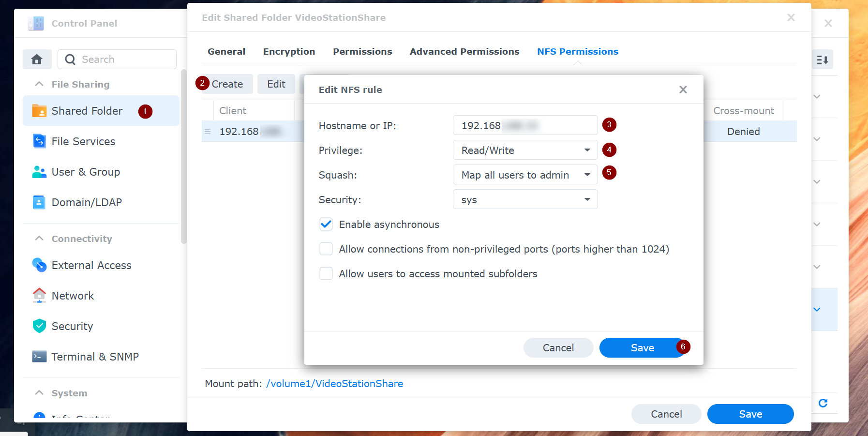Check Allow connections from non-privileged ports
868x436 pixels.
(x=326, y=249)
